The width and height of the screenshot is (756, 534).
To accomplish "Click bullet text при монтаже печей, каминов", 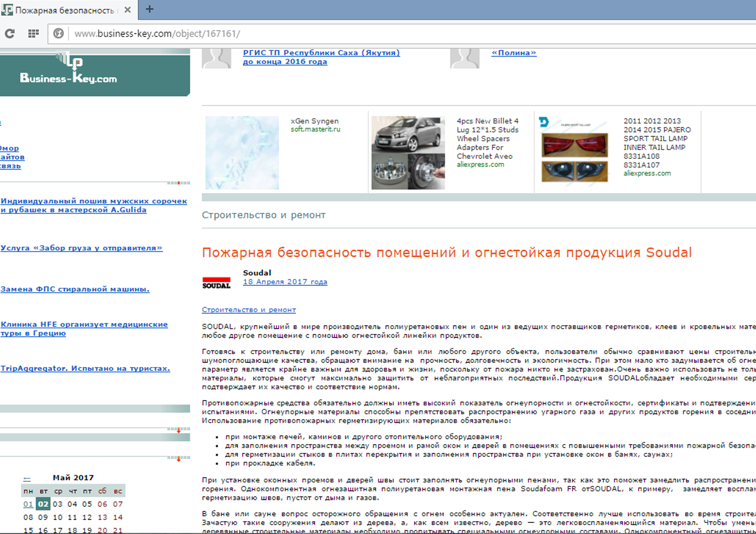I will tap(364, 437).
